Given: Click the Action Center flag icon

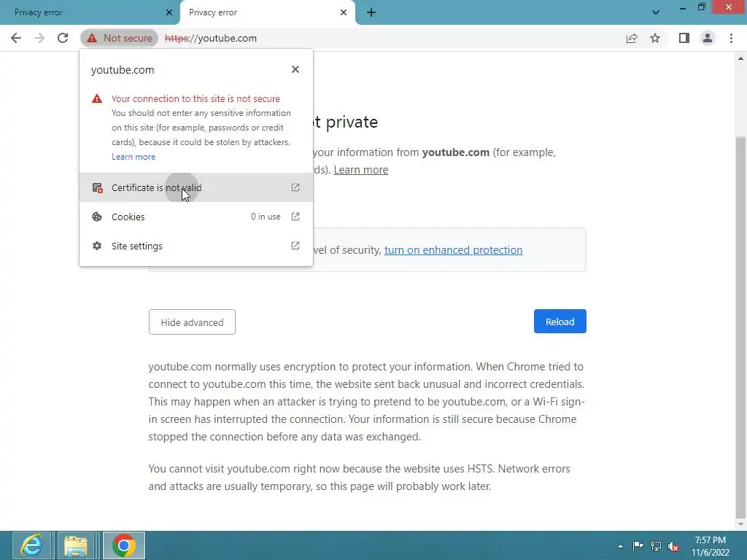Looking at the screenshot, I should pyautogui.click(x=638, y=545).
